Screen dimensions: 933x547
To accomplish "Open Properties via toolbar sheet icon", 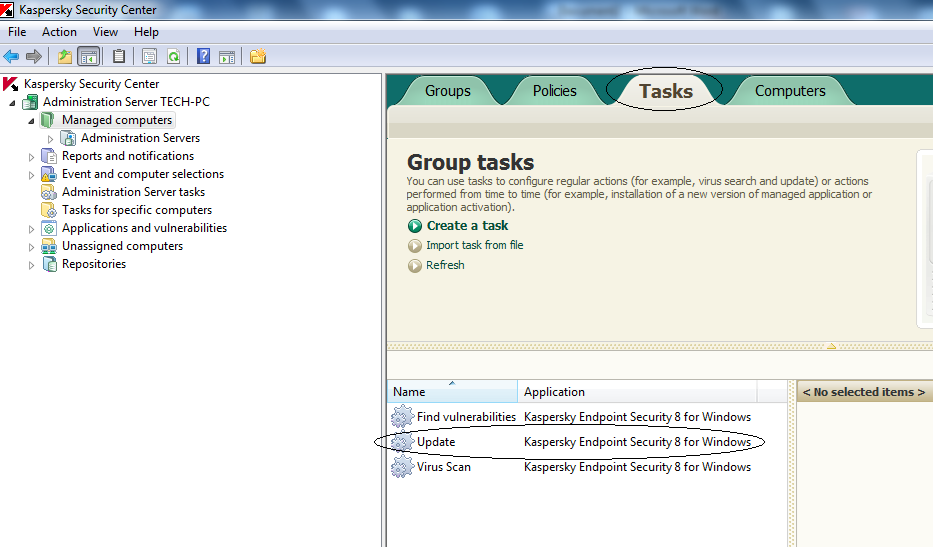I will (149, 57).
